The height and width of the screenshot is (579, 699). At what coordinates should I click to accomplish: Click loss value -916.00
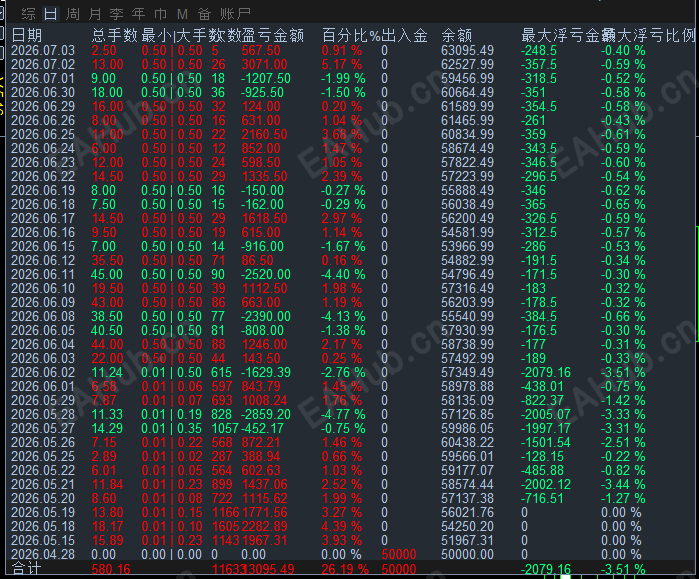[263, 246]
